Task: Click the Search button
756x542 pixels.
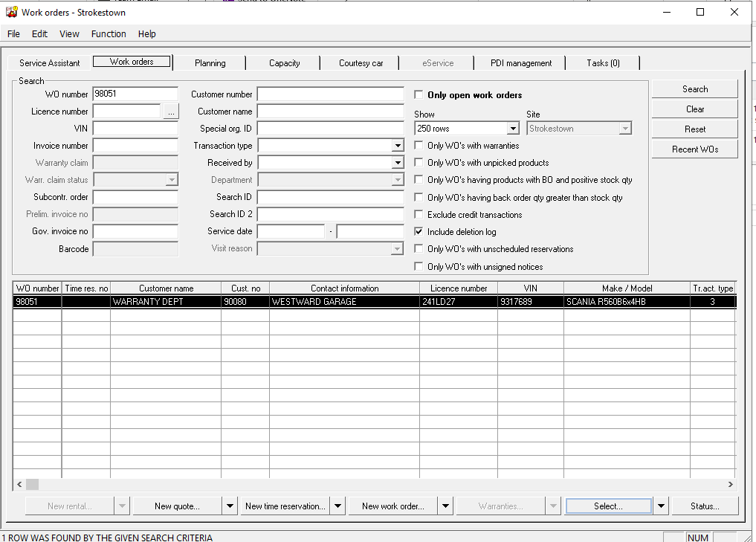Action: click(695, 89)
